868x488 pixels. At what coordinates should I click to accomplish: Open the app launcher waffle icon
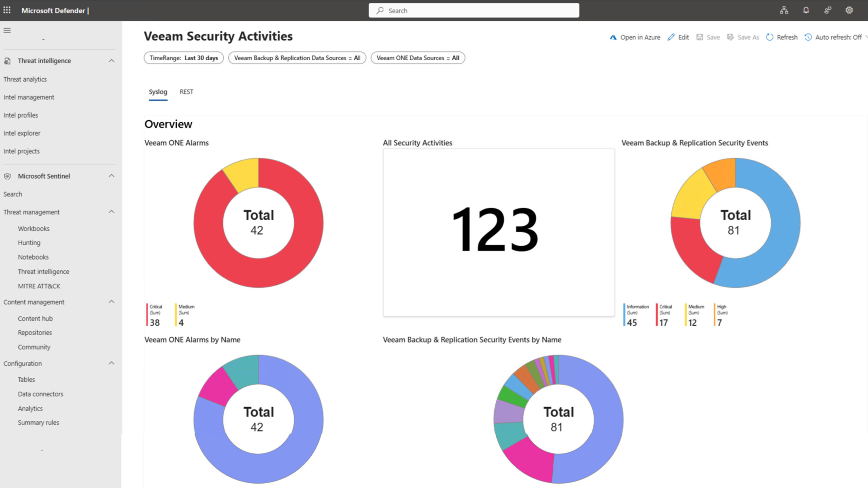(x=7, y=10)
